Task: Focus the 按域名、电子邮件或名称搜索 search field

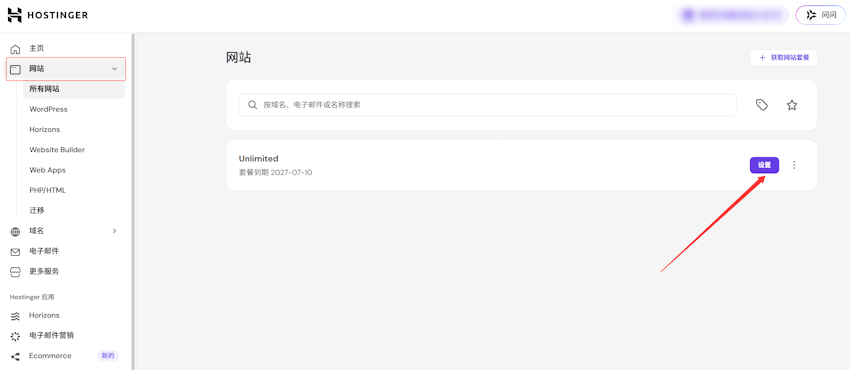Action: click(x=487, y=105)
